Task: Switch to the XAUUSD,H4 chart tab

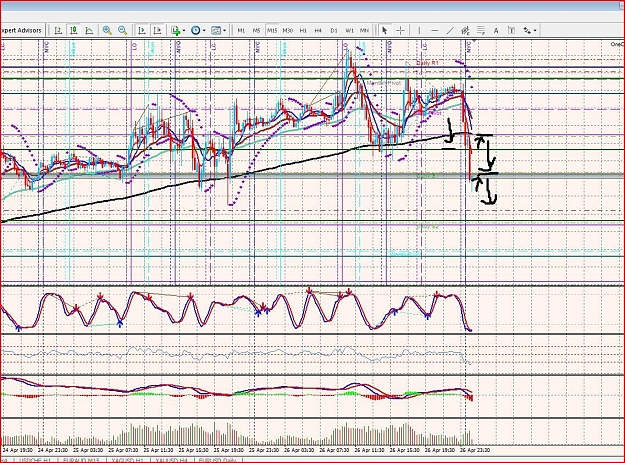Action: click(x=171, y=460)
